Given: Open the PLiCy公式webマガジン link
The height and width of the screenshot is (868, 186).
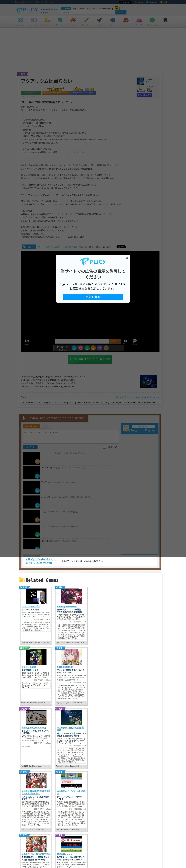Looking at the screenshot, I should coord(41,561).
